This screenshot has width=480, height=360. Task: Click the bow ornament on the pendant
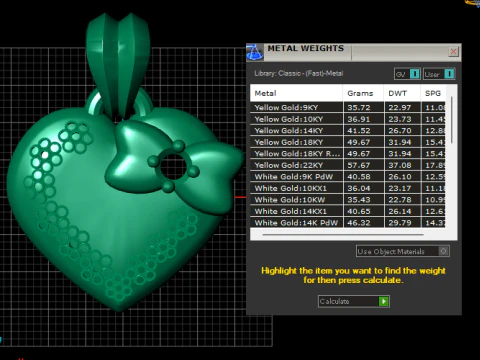point(175,168)
